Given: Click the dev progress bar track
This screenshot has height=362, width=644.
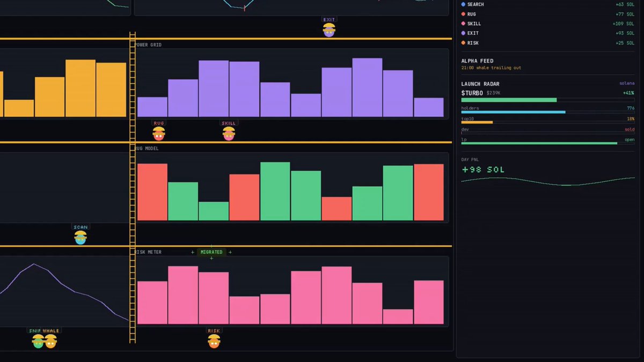Looking at the screenshot, I should point(548,132).
